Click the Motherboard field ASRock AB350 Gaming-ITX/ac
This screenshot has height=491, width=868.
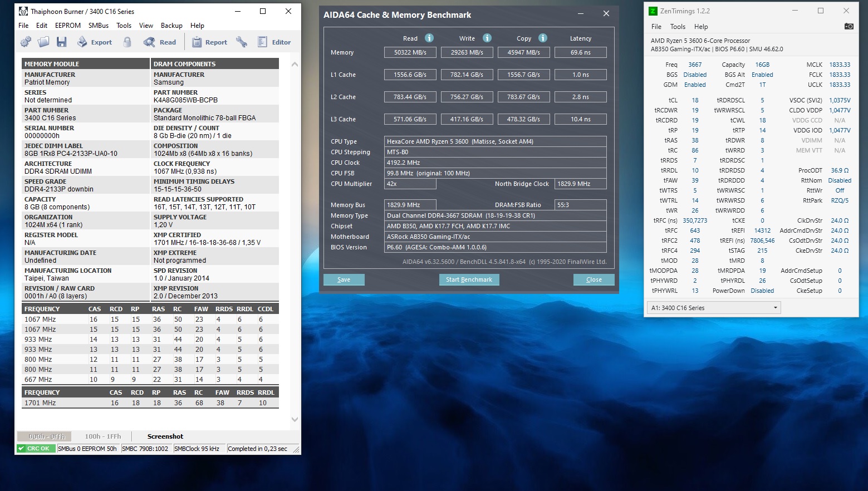point(496,237)
